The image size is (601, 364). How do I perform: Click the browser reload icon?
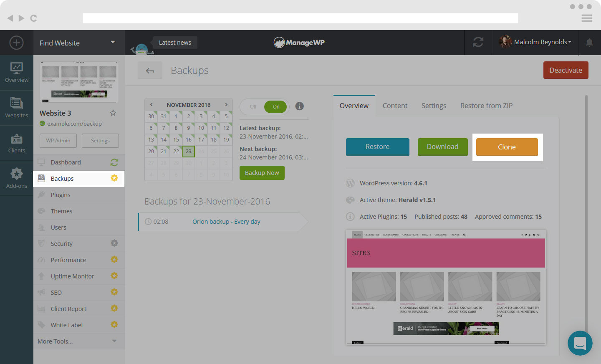34,18
